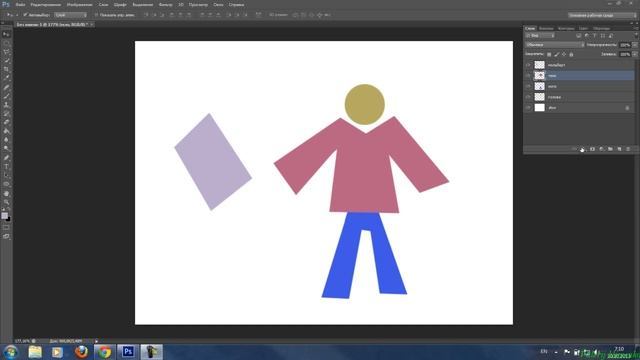640x360 pixels.
Task: Open the Auto-select Слой dropdown
Action: pos(71,15)
